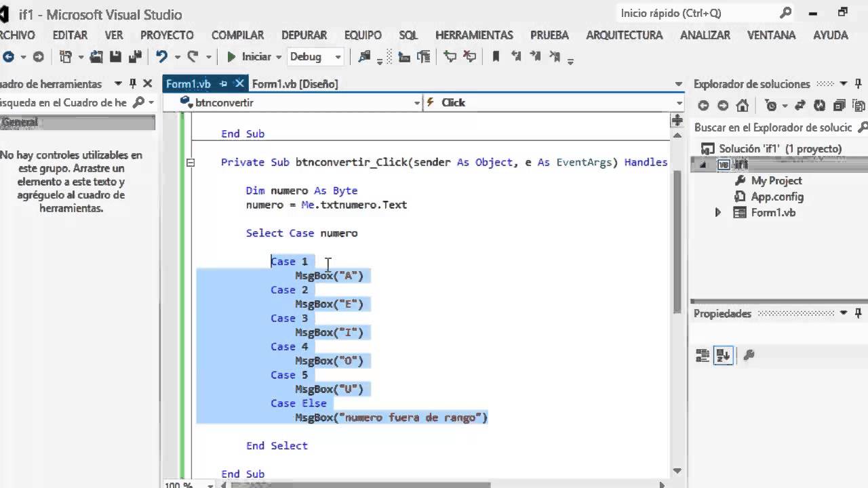This screenshot has width=868, height=488.
Task: Open the ARCHIVO menu
Action: tap(17, 35)
